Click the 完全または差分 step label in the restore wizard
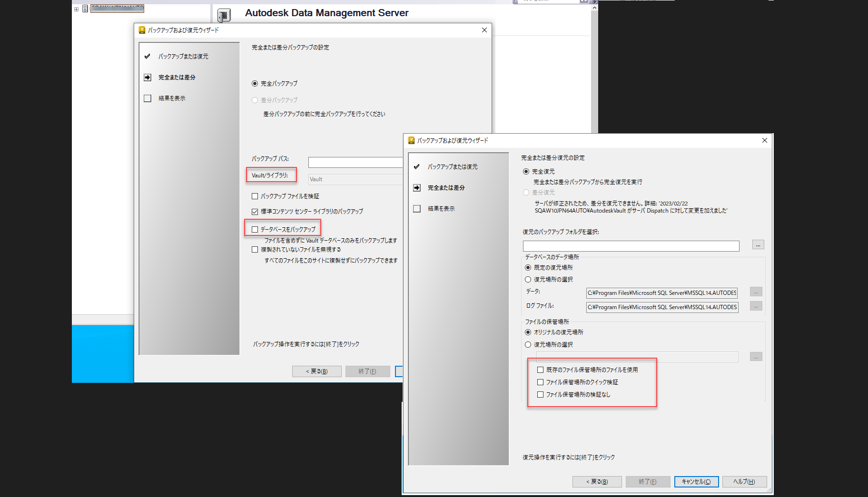This screenshot has width=868, height=497. pos(446,187)
